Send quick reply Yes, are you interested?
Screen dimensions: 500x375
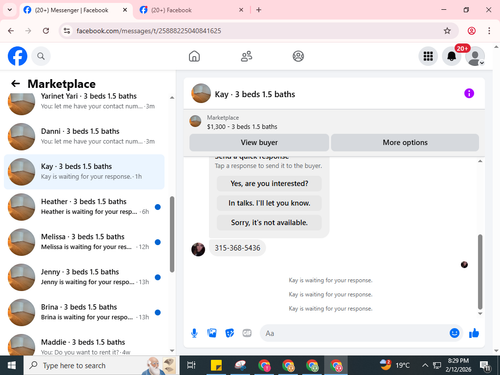click(269, 184)
